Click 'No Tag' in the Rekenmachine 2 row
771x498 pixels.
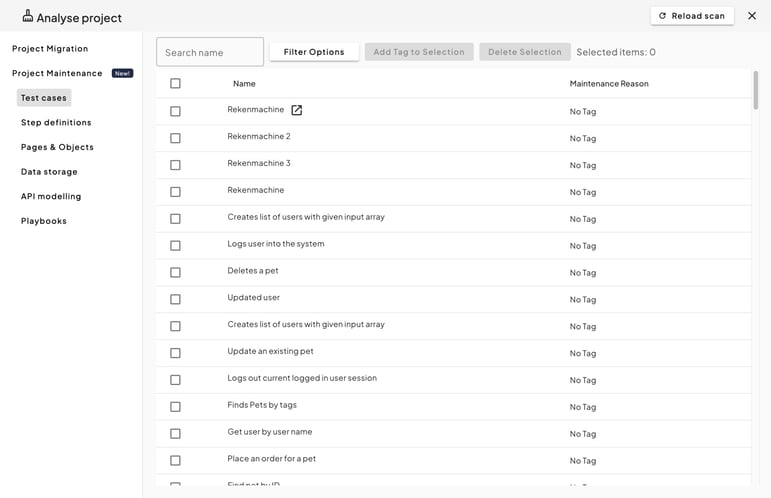click(583, 139)
